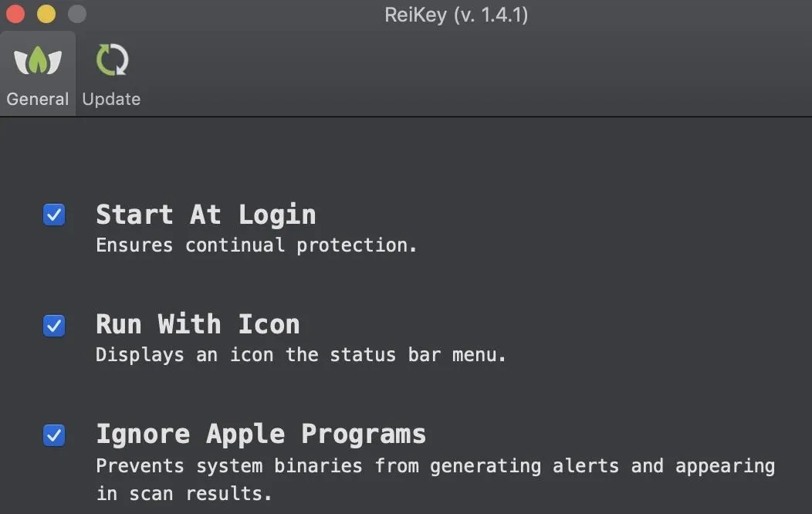Image resolution: width=812 pixels, height=514 pixels.
Task: Click the in scan results text line
Action: pyautogui.click(x=184, y=493)
